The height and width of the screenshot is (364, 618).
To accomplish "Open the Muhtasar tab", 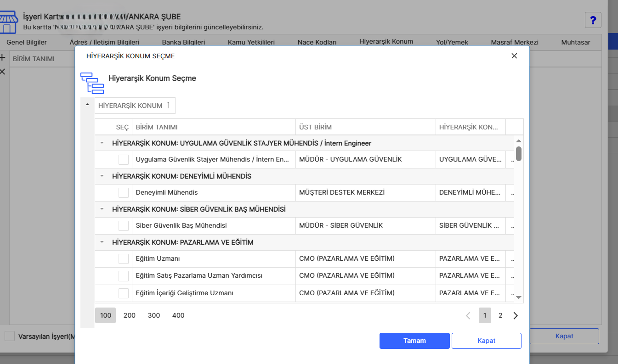I will click(x=576, y=42).
